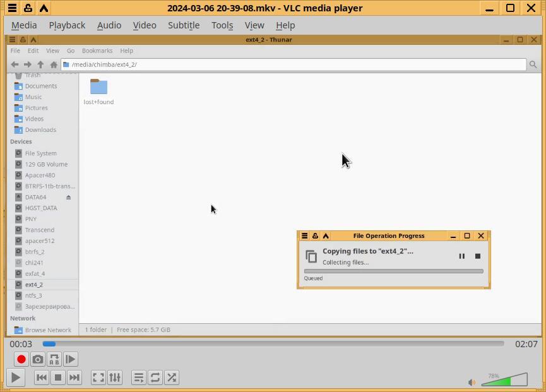The width and height of the screenshot is (546, 392).
Task: Mute audio via the speaker icon
Action: [472, 383]
